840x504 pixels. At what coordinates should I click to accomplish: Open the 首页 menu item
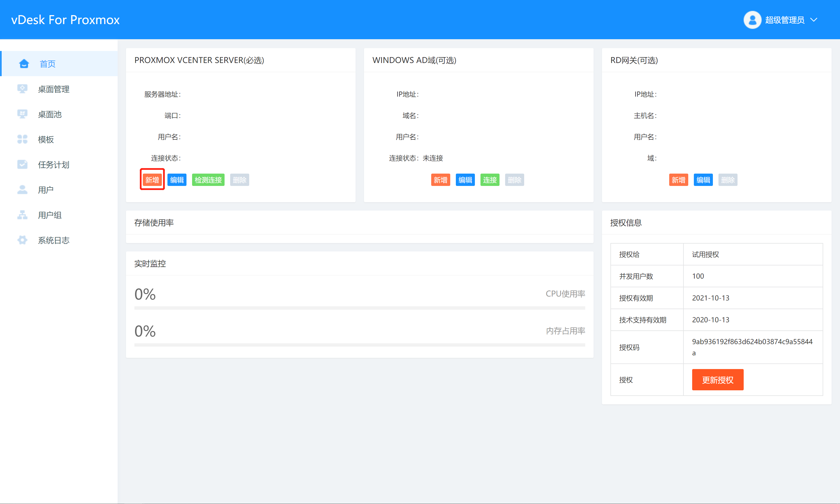(x=59, y=64)
